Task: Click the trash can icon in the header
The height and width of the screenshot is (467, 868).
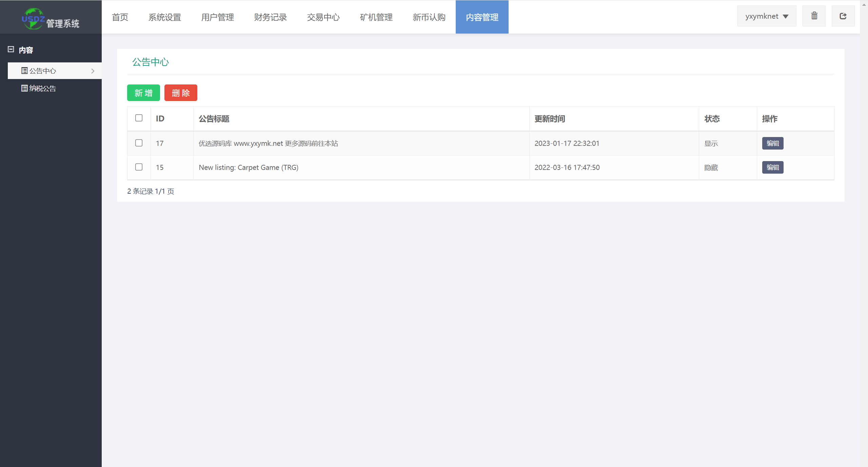Action: click(x=814, y=16)
